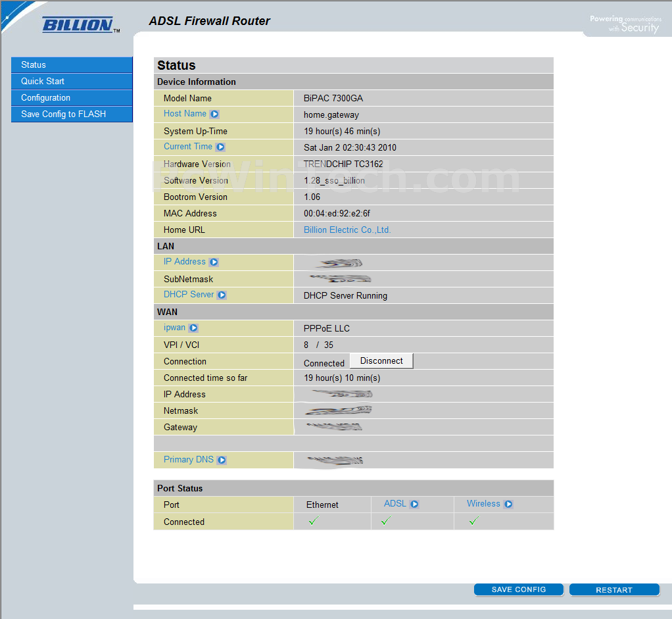Click the System Up-Time value 19 hour(s) 46 min(s)
The image size is (672, 619).
coord(342,131)
